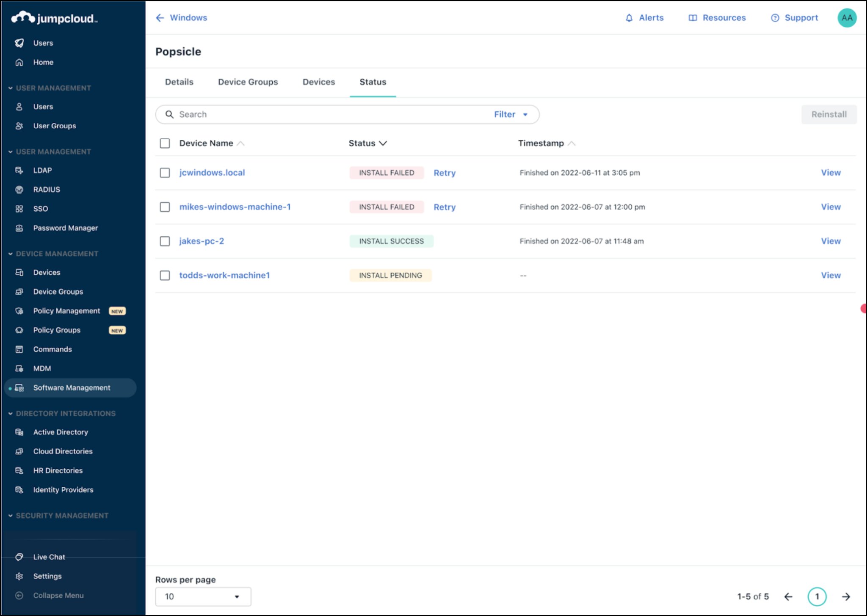Select Software Management in the sidebar

click(72, 387)
